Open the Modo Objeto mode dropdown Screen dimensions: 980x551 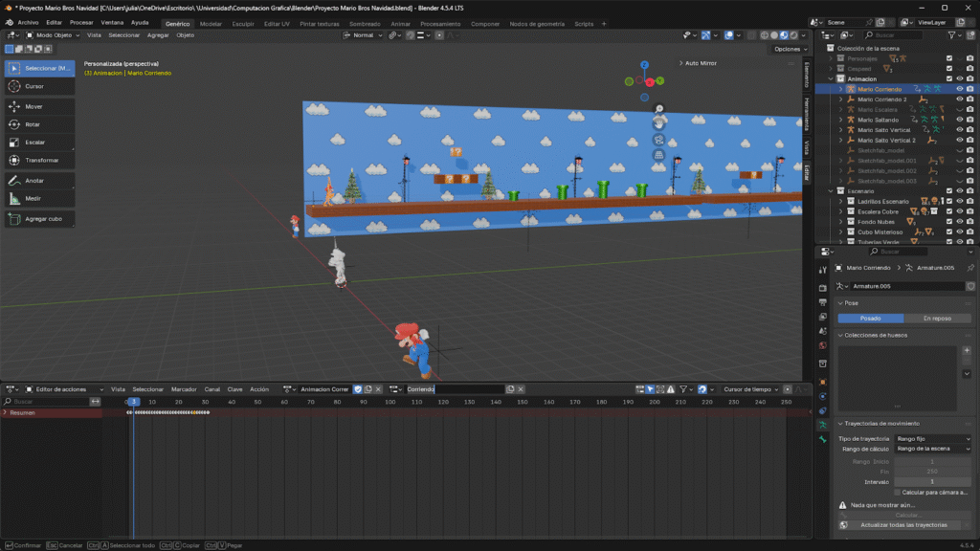click(x=53, y=34)
